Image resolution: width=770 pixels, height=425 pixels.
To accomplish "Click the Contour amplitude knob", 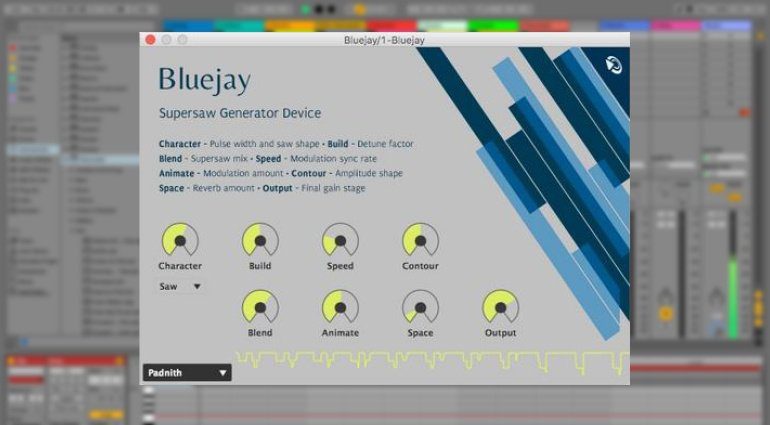I will 420,241.
